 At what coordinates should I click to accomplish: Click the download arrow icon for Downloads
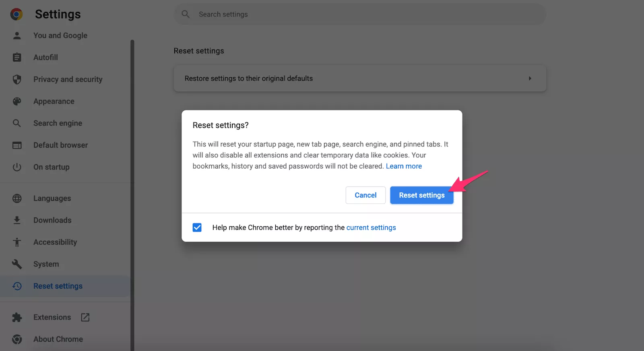point(17,220)
